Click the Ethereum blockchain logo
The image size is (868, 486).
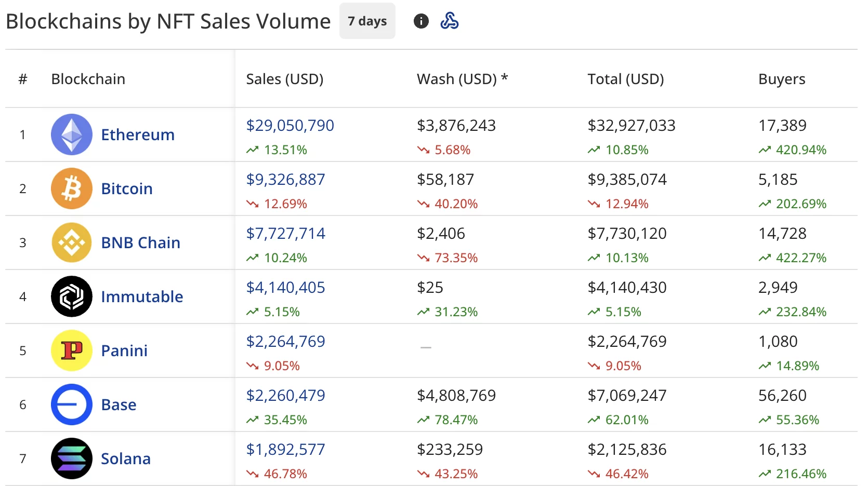[71, 134]
